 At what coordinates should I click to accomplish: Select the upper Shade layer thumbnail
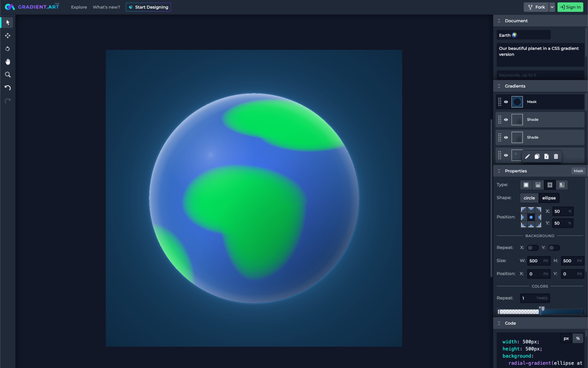point(517,120)
